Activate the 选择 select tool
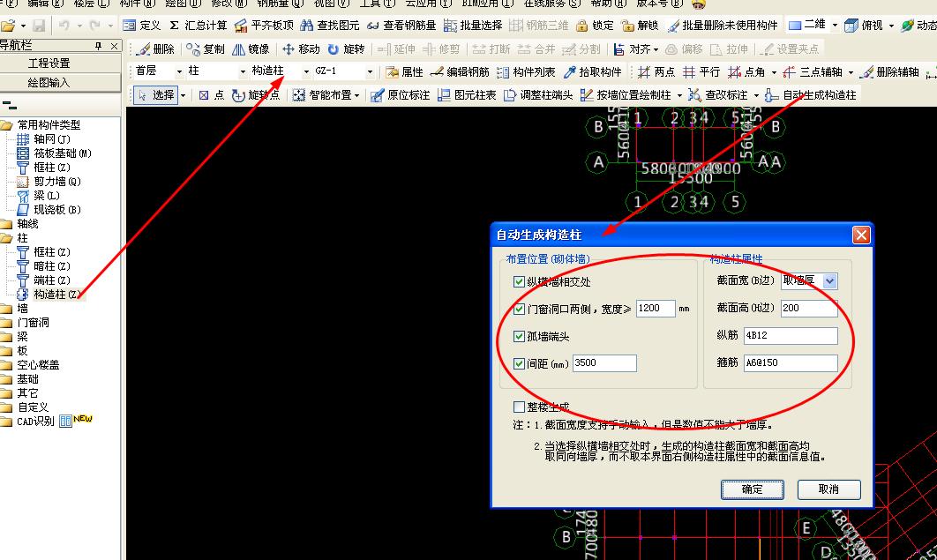 [155, 95]
